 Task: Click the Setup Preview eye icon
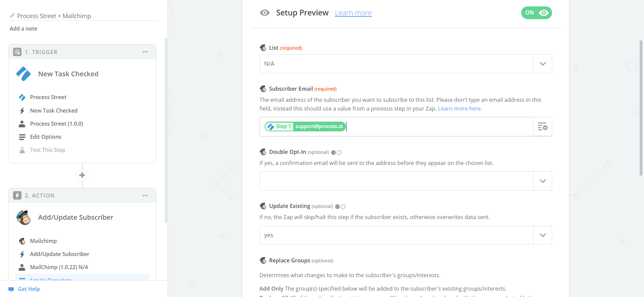click(x=265, y=13)
